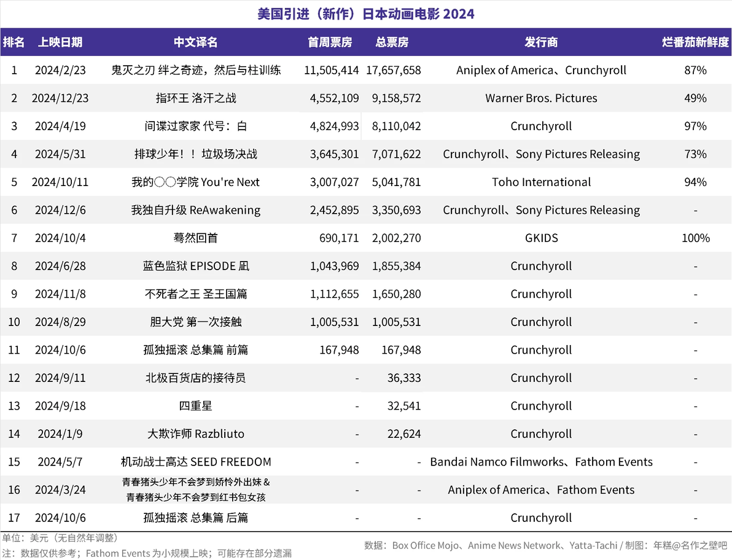Select the 中文译名 column header

tap(196, 42)
